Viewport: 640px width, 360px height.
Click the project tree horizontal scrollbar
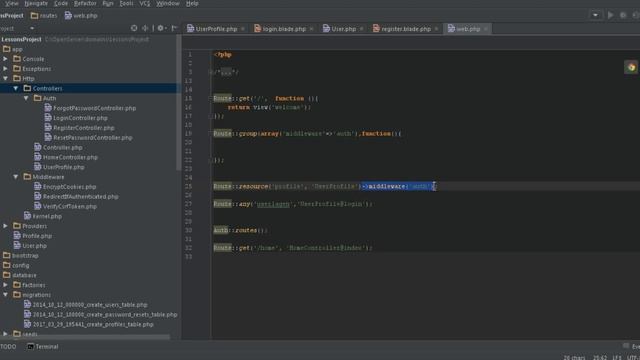(x=85, y=337)
